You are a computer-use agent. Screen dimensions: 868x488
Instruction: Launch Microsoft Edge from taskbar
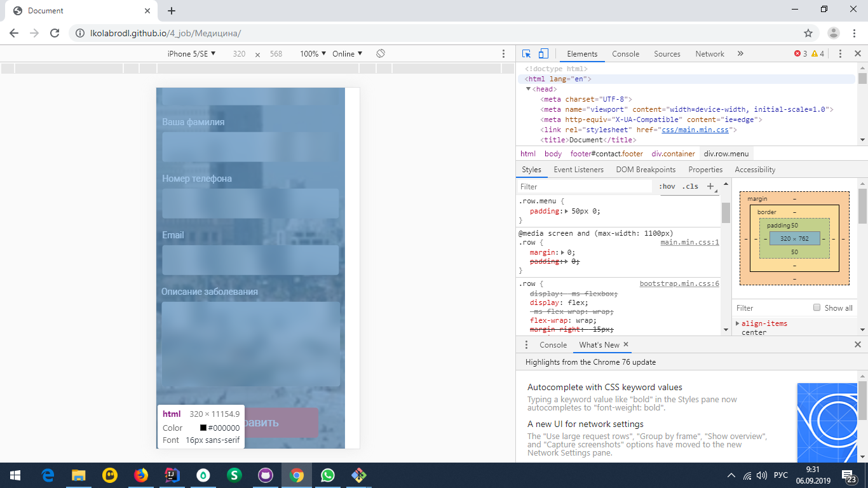click(x=48, y=475)
